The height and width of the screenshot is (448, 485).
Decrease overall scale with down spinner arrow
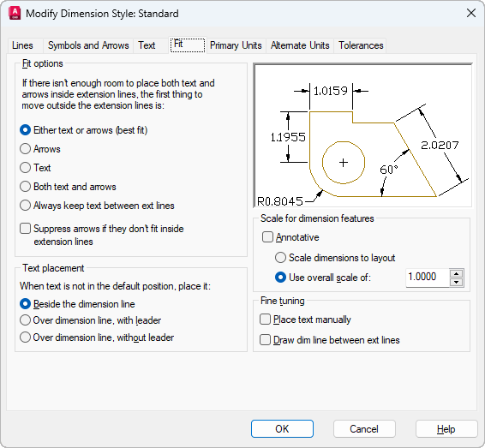(x=456, y=282)
